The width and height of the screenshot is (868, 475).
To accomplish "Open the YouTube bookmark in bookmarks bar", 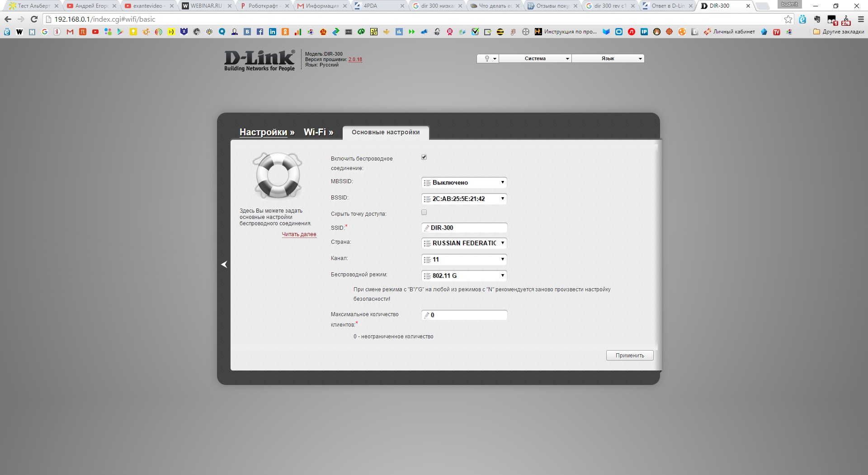I will coord(95,32).
